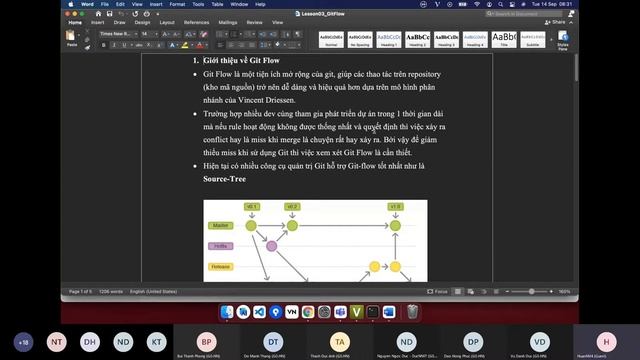Open the Paste options dropdown arrow
This screenshot has height=360, width=640.
click(78, 36)
